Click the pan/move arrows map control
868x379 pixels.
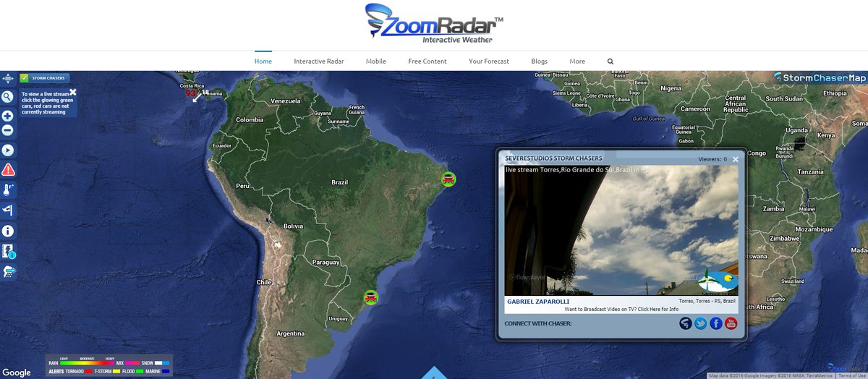click(x=8, y=79)
